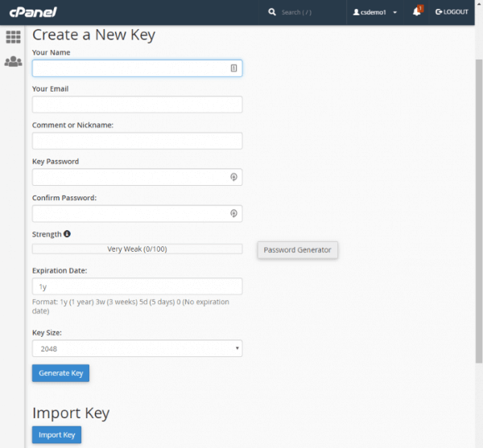This screenshot has height=448, width=483.
Task: Click the password strength meter bar
Action: [137, 249]
